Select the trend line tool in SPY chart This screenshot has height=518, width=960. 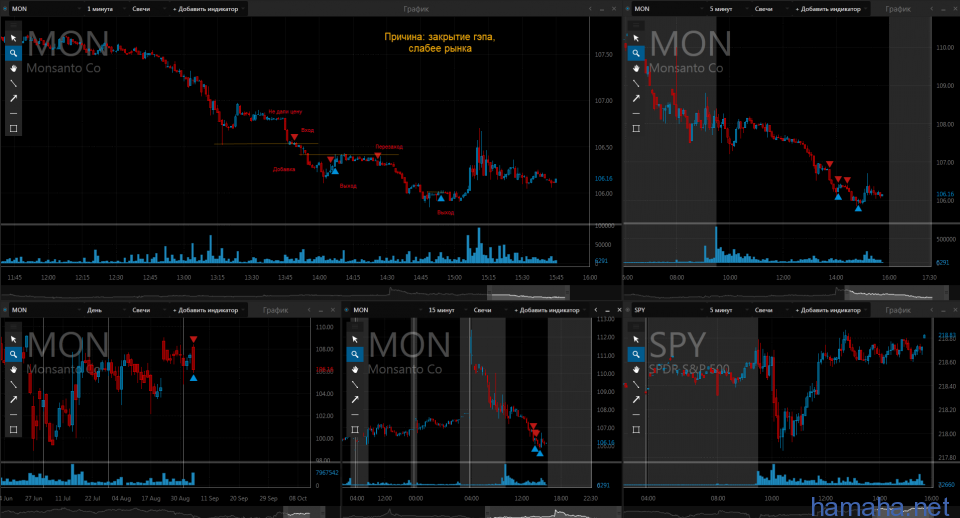[636, 385]
